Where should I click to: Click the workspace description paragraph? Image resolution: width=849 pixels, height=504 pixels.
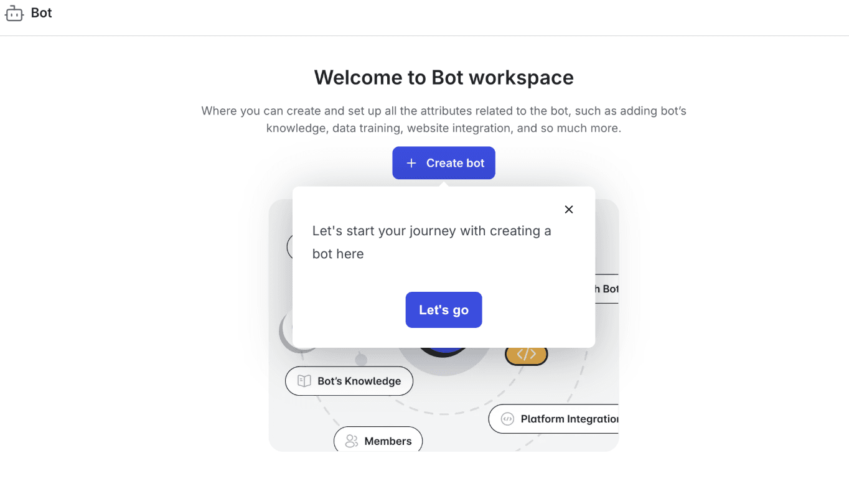pyautogui.click(x=444, y=119)
